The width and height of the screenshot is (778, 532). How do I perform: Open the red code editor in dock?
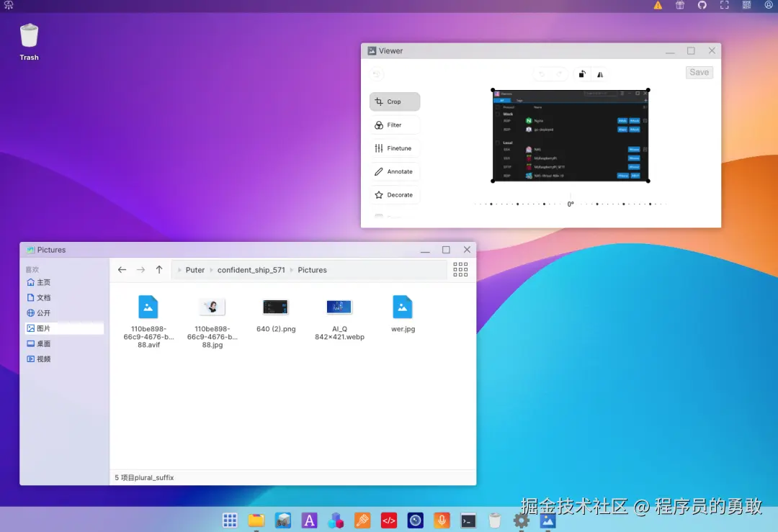click(388, 520)
